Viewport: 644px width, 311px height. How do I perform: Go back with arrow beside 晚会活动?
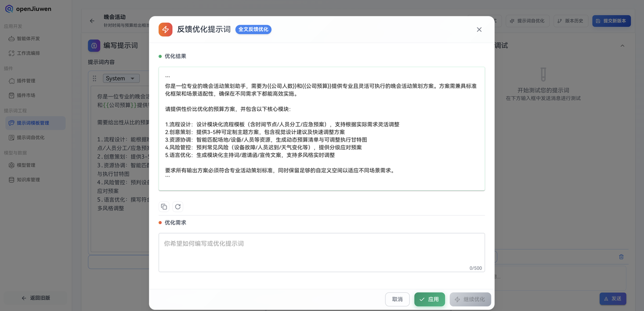[x=92, y=21]
